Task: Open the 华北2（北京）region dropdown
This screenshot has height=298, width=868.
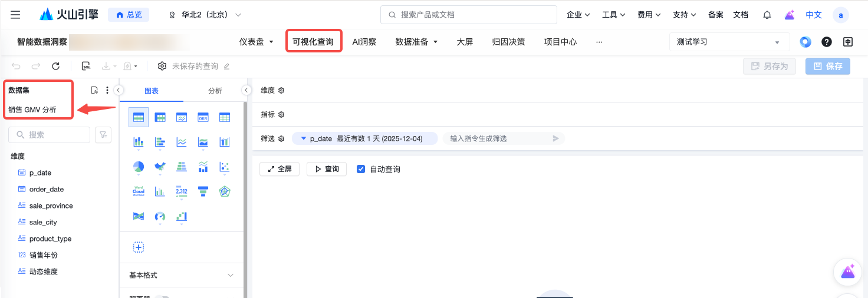Action: pos(205,15)
